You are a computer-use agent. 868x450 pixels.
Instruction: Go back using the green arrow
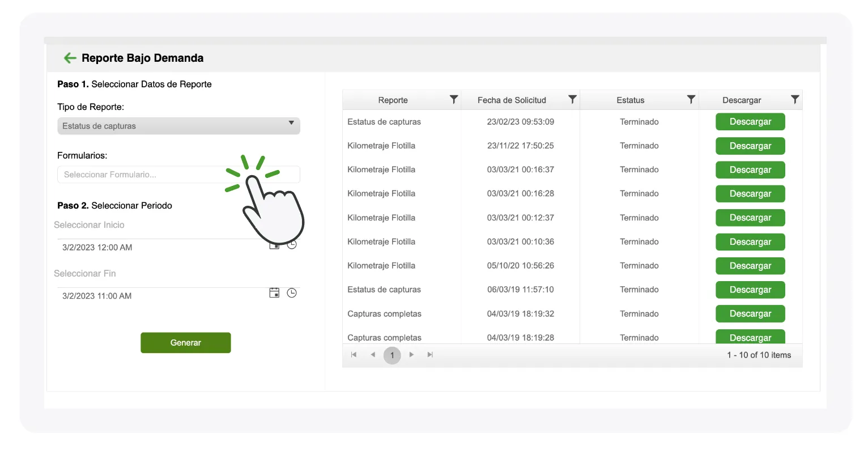tap(70, 58)
